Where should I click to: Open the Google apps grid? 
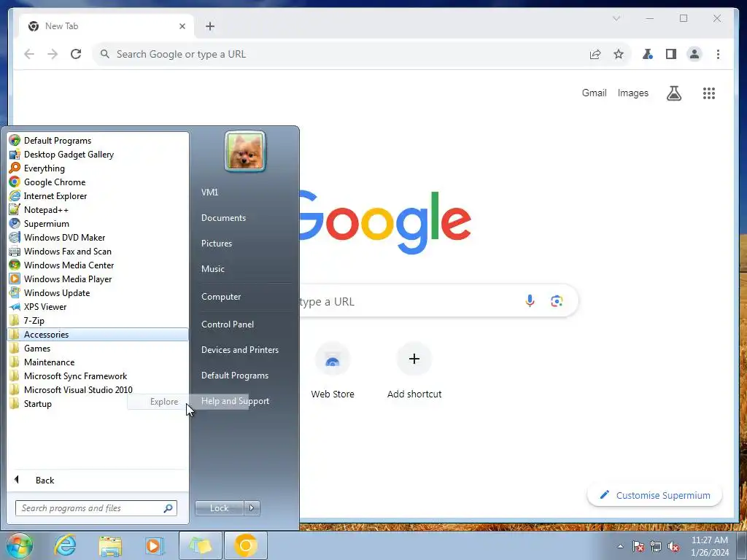[709, 93]
